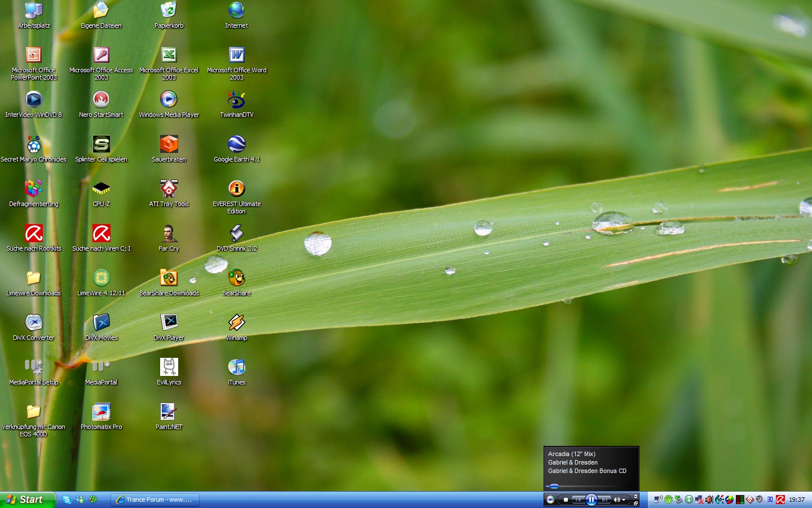The image size is (812, 508).
Task: Select the iTunes desktop icon
Action: 236,367
